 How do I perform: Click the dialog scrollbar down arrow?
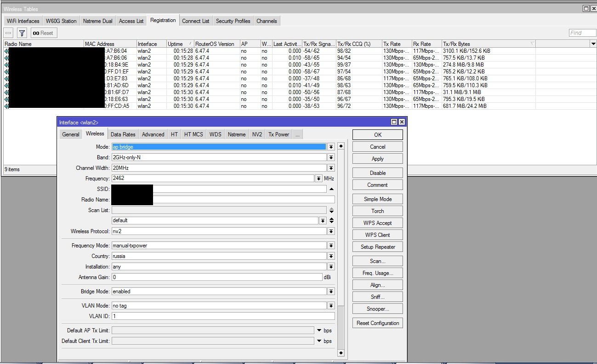point(341,353)
